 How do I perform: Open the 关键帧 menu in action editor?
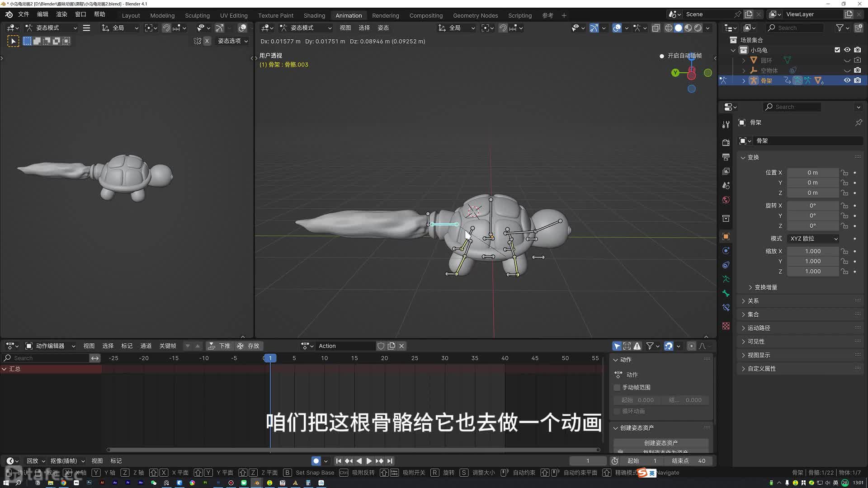click(168, 346)
